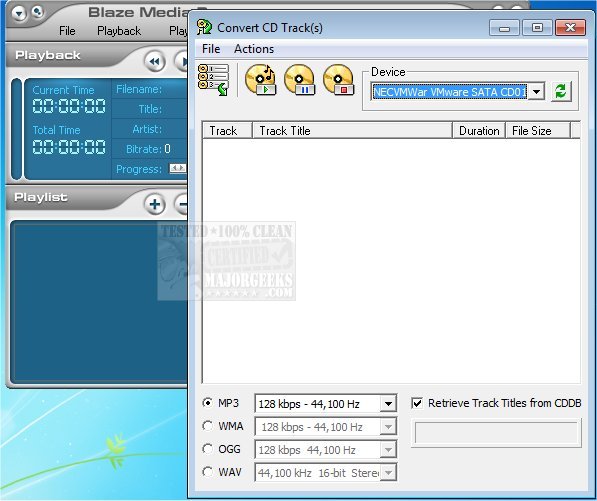
Task: Sort by the Duration column header
Action: 479,131
